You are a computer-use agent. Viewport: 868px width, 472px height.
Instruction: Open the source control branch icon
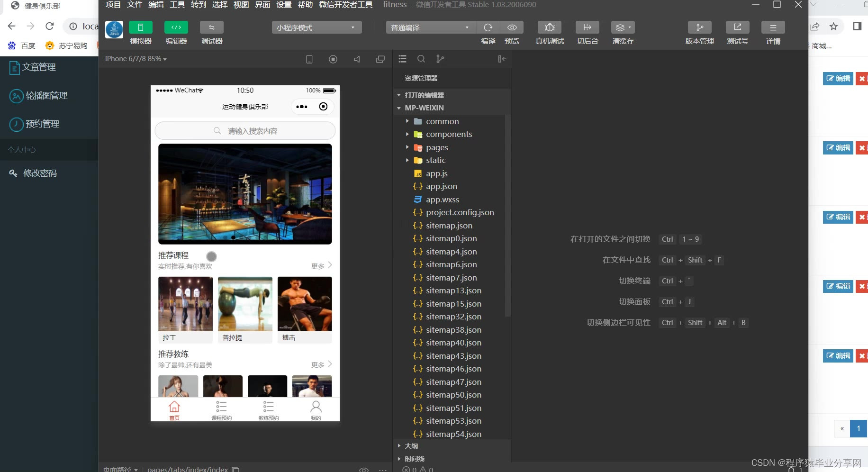pyautogui.click(x=440, y=59)
